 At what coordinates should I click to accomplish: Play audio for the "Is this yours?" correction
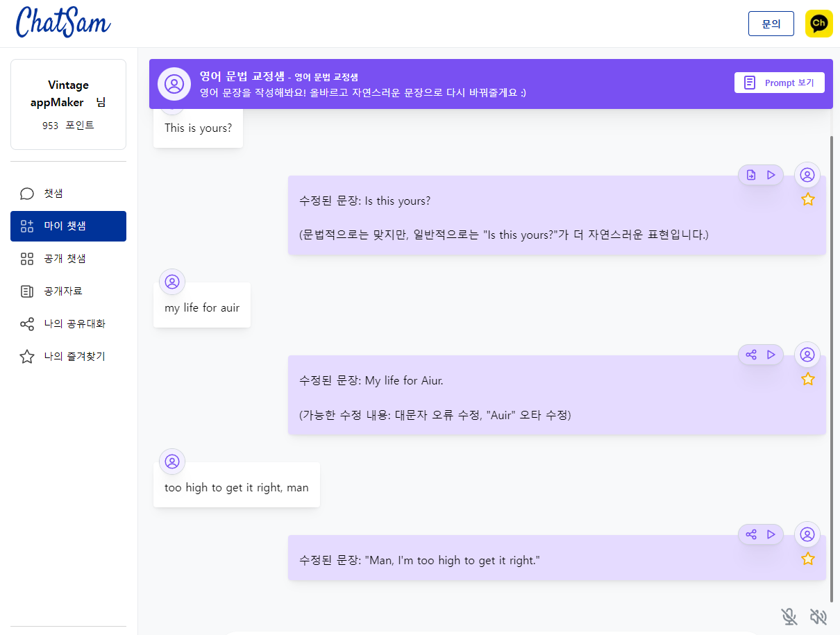pos(771,175)
